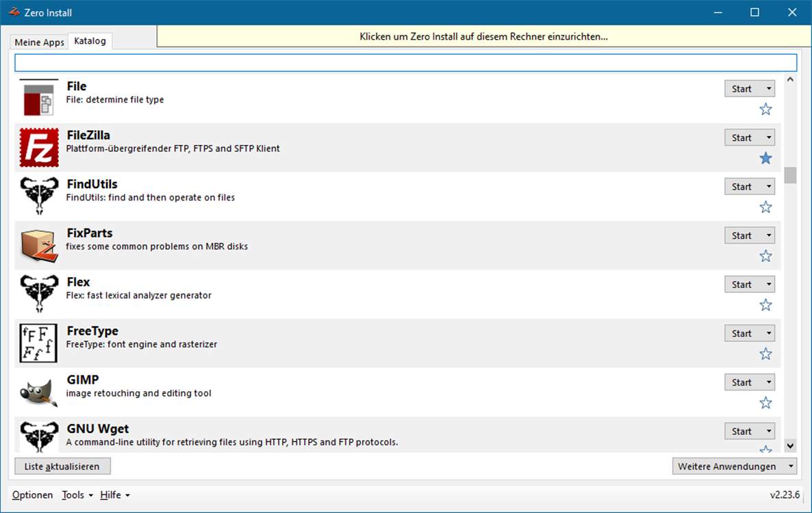The width and height of the screenshot is (812, 513).
Task: Click the GIMP mascot icon
Action: (39, 392)
